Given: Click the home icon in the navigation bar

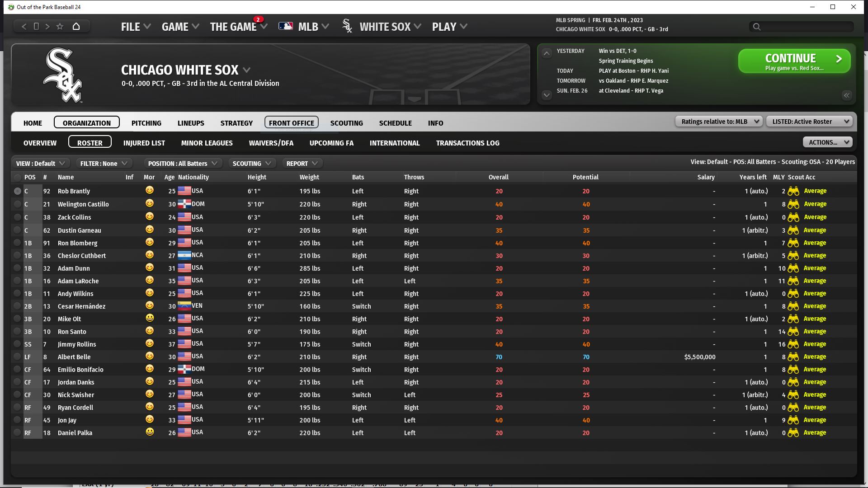Looking at the screenshot, I should tap(76, 26).
